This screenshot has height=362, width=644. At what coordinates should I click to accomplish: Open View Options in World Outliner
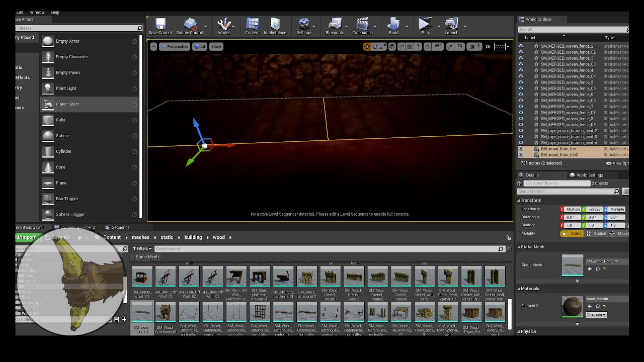(618, 163)
